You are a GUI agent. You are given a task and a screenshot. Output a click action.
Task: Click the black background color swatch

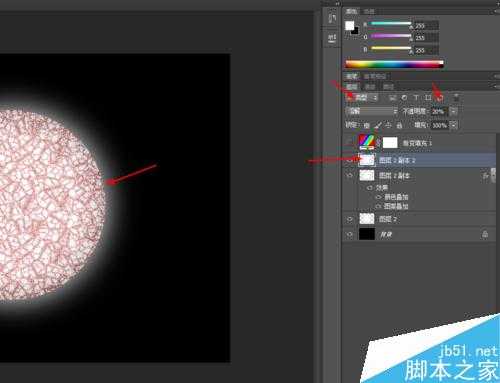(355, 31)
